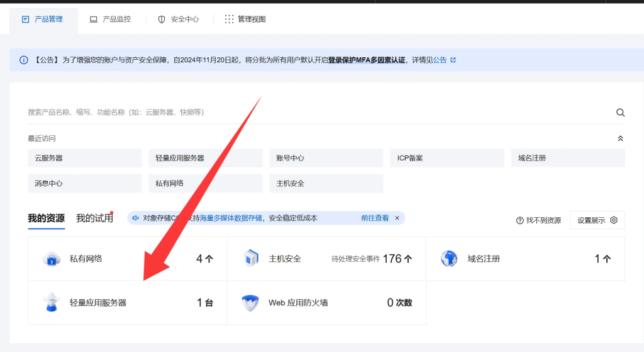Focus the product search input field

pos(314,112)
